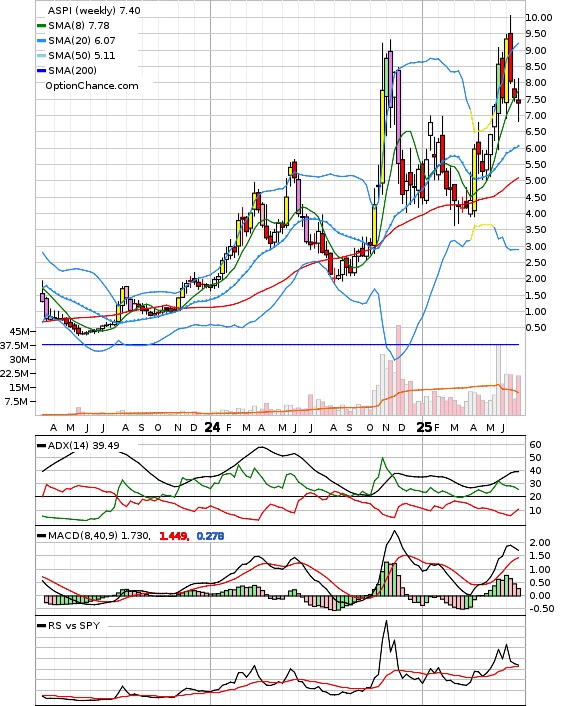
Task: Click the 10.00 price axis label
Action: click(539, 18)
